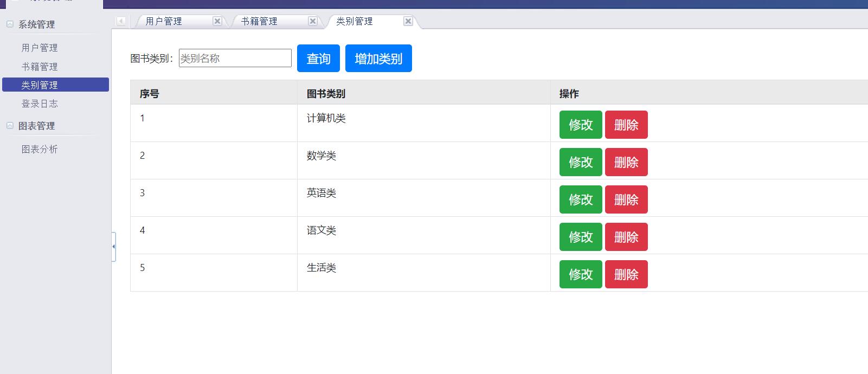Click the 操作 column header
Viewport: 868px width, 374px height.
pyautogui.click(x=709, y=93)
